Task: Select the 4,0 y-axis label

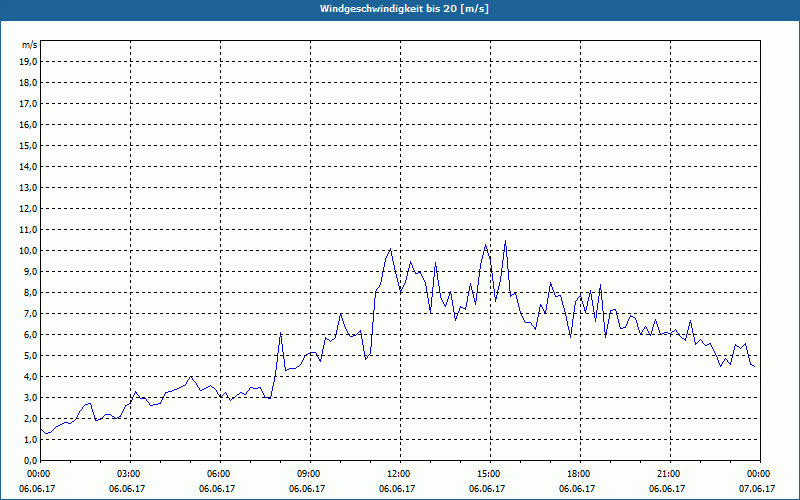Action: tap(30, 377)
